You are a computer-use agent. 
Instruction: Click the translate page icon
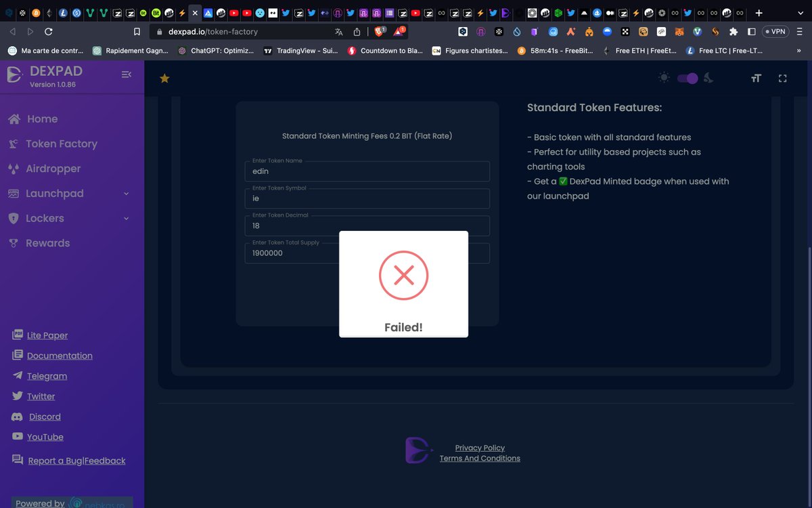[339, 31]
